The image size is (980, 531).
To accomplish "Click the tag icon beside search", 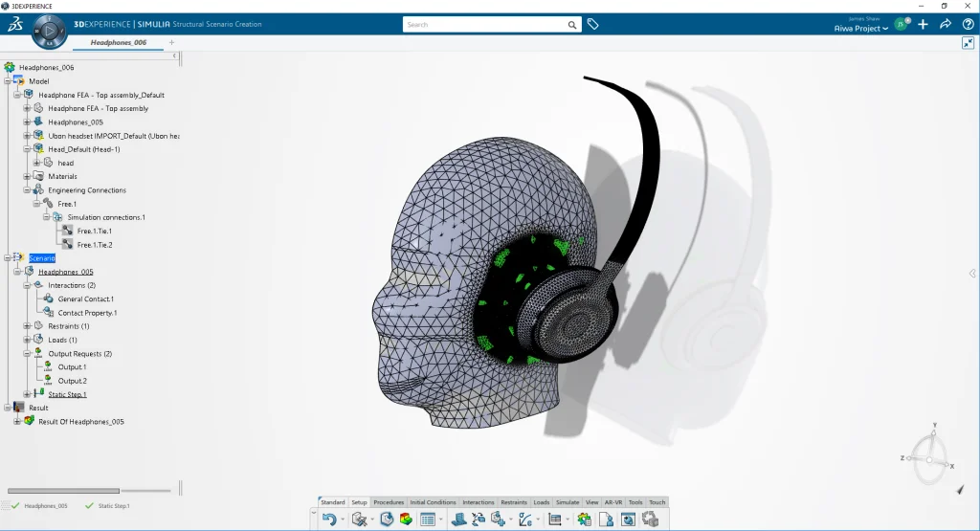I will click(x=592, y=24).
